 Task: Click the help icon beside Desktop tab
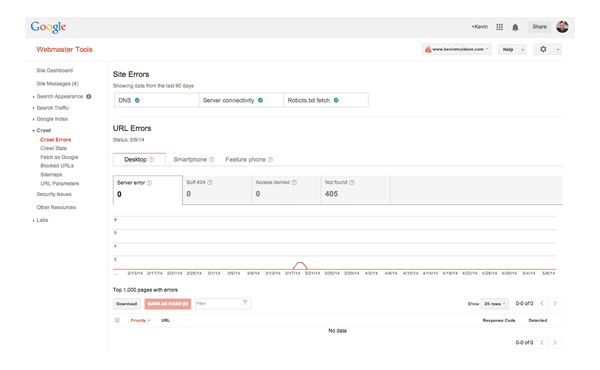[x=151, y=160]
